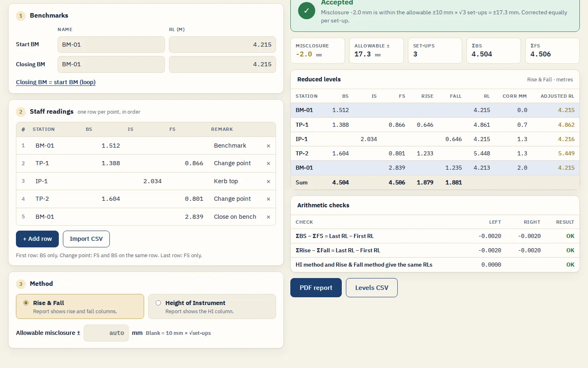Image resolution: width=588 pixels, height=368 pixels.
Task: Click the ΣBS − ΣFS check row
Action: pos(435,236)
